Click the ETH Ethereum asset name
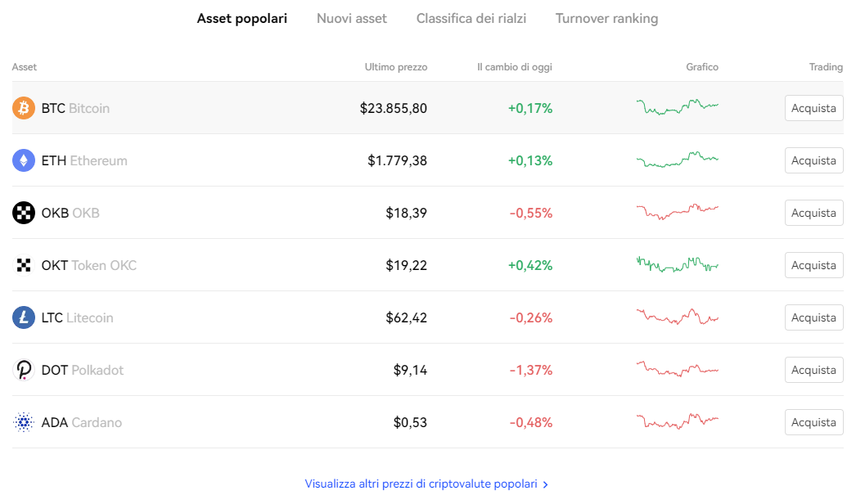856x504 pixels. point(84,160)
